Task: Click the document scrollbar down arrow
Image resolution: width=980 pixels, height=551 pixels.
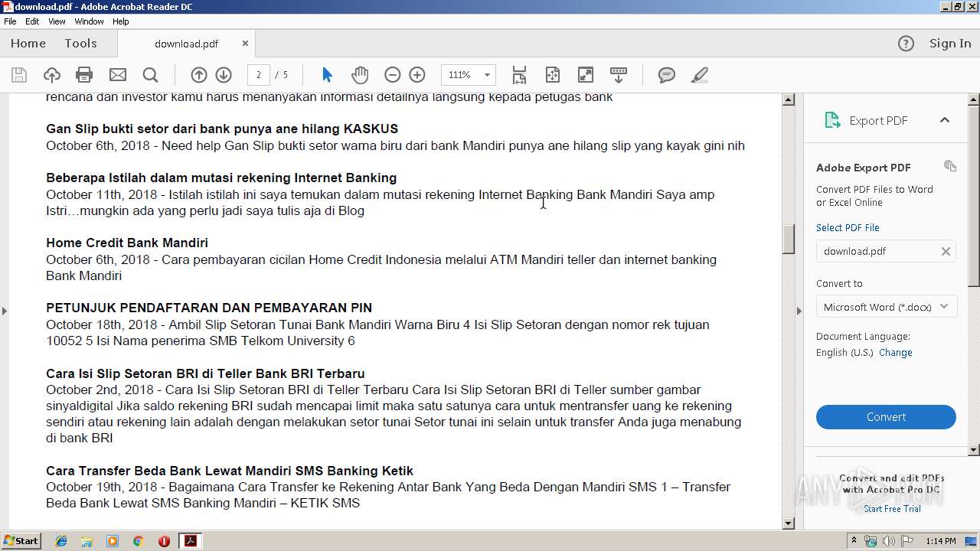Action: click(789, 523)
